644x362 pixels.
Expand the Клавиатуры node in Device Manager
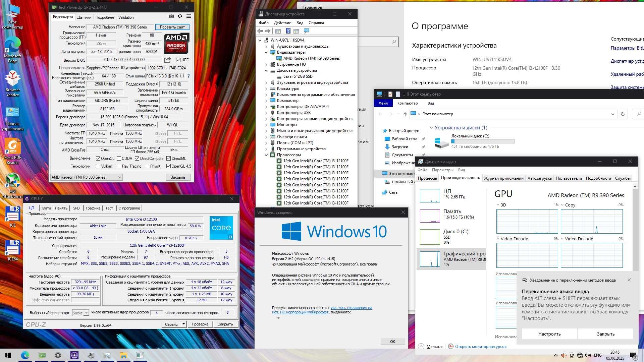coord(266,88)
